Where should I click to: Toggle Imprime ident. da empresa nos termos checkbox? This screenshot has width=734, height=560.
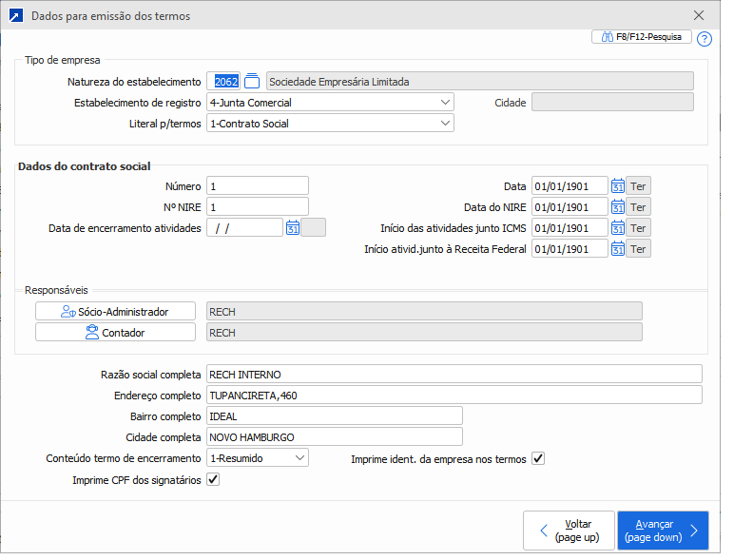coord(538,459)
